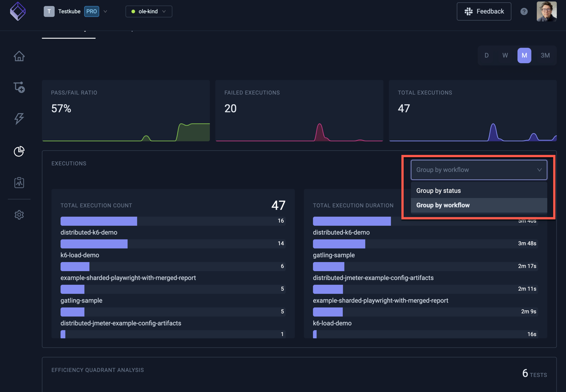Click distributed-k6-demo label under Total Execution Duration
The image size is (566, 392).
tap(341, 232)
